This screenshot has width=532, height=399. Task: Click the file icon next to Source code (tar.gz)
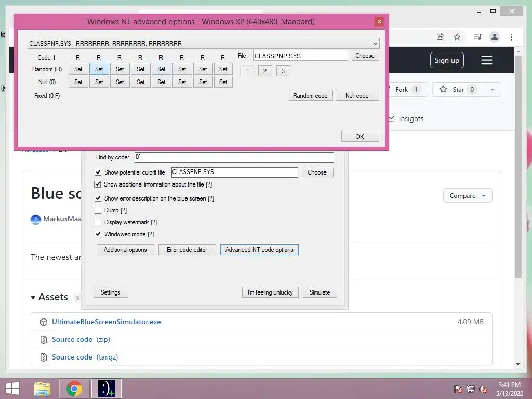coord(44,357)
